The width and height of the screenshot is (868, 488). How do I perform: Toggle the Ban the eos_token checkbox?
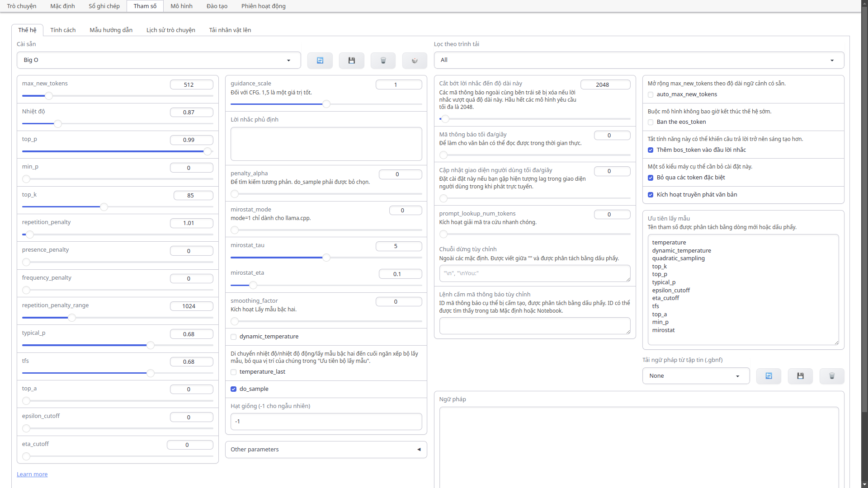(651, 122)
